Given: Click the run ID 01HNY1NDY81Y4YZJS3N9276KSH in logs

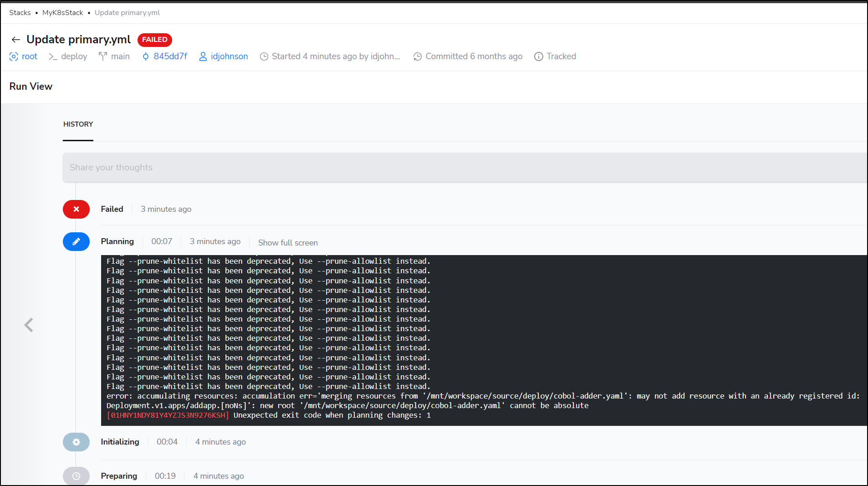Looking at the screenshot, I should tap(168, 415).
